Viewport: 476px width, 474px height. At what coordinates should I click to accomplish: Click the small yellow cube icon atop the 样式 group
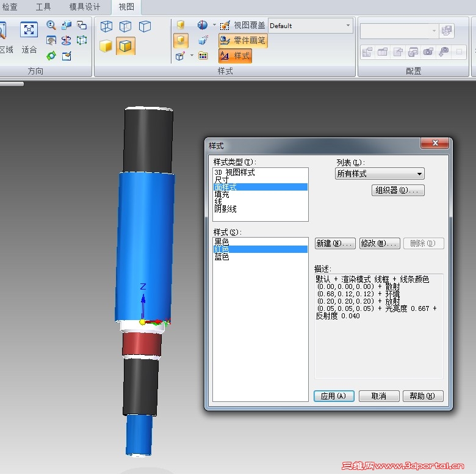tap(181, 25)
